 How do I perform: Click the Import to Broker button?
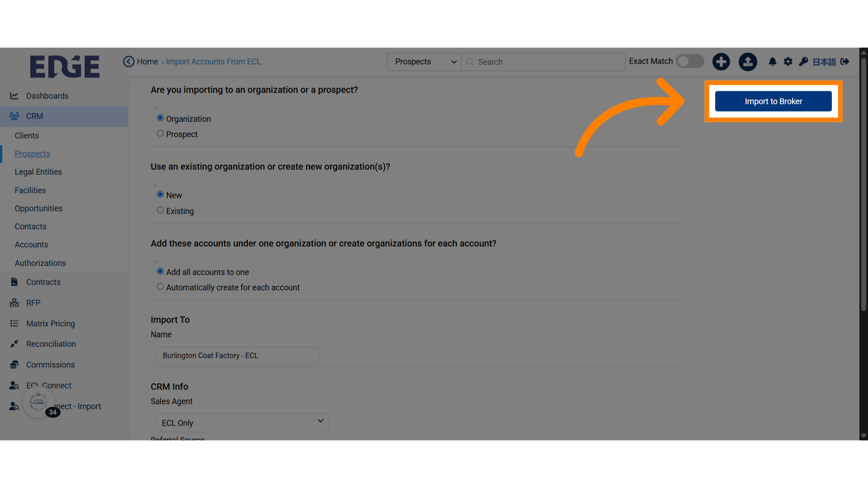773,101
